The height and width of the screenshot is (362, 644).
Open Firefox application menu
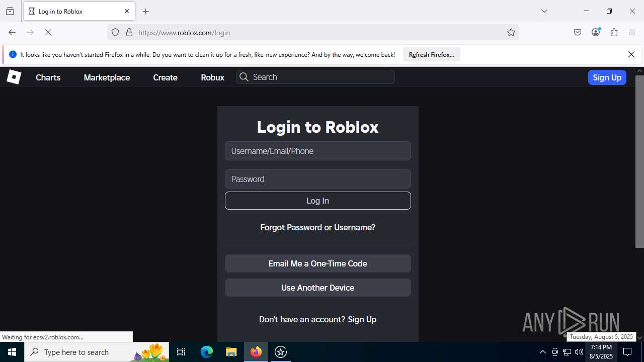pos(632,32)
